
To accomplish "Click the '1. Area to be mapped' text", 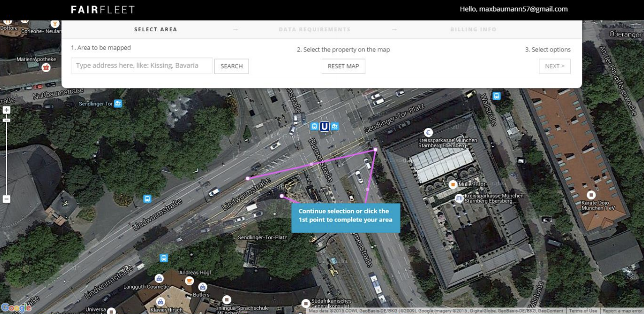I will coord(101,48).
